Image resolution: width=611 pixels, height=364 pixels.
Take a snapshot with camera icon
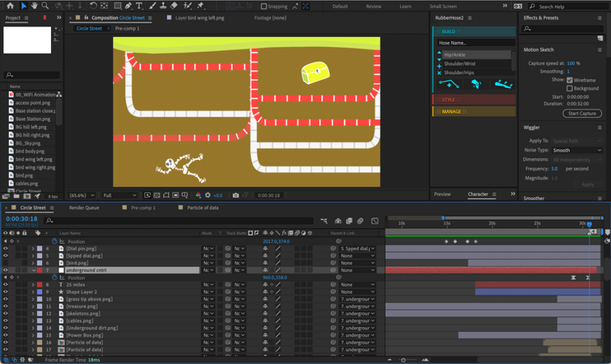236,195
